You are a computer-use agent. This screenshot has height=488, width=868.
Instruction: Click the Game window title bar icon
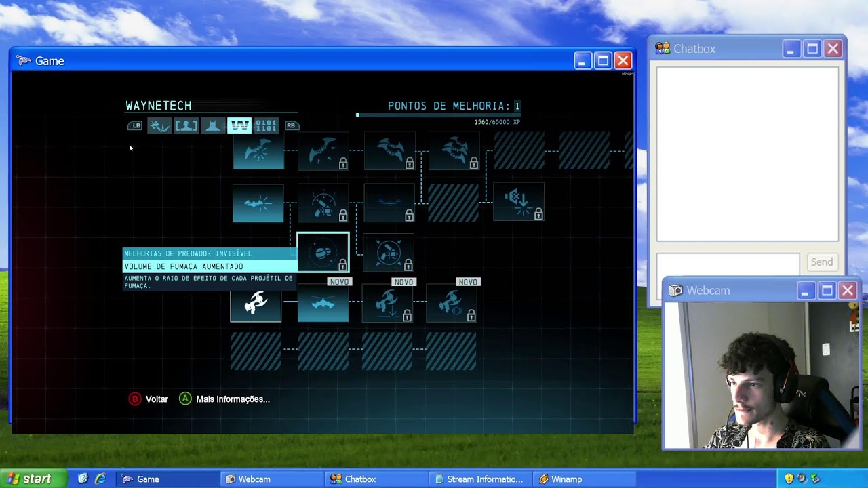(24, 61)
